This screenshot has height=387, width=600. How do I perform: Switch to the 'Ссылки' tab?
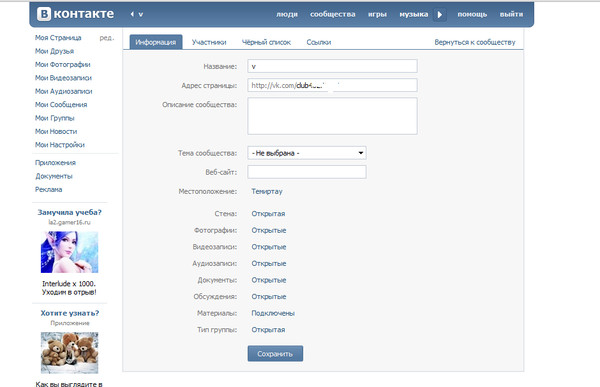[319, 42]
